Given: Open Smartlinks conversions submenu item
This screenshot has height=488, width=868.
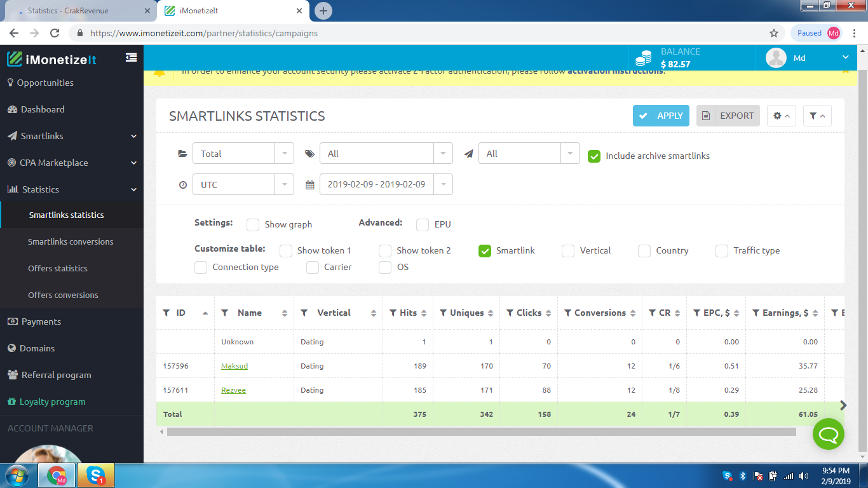Looking at the screenshot, I should [72, 241].
